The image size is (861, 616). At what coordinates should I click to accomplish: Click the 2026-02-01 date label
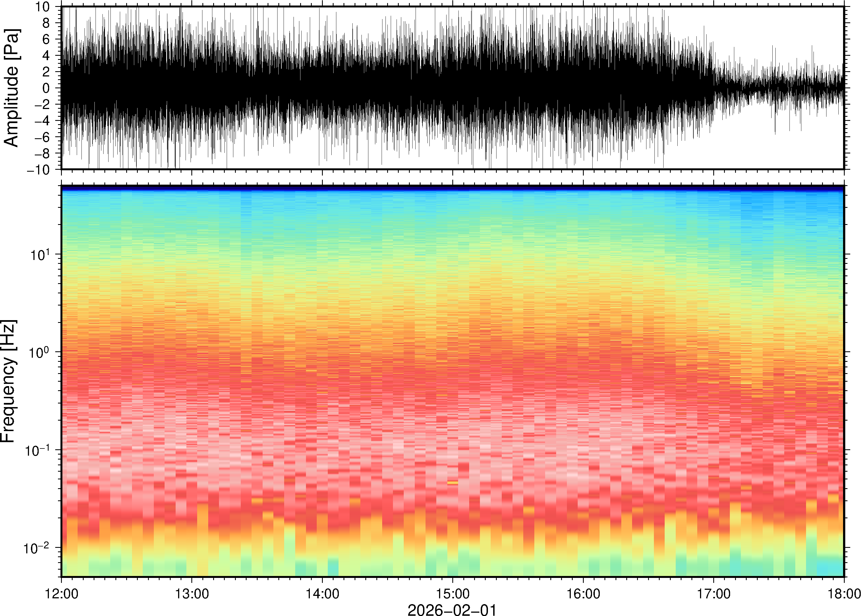click(451, 610)
